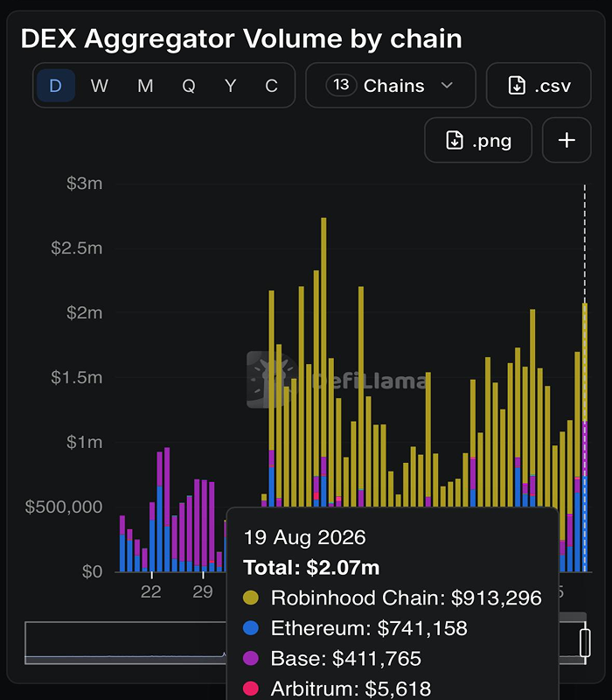Image resolution: width=612 pixels, height=700 pixels.
Task: Click the '$2.5m' y-axis label
Action: coord(77,248)
